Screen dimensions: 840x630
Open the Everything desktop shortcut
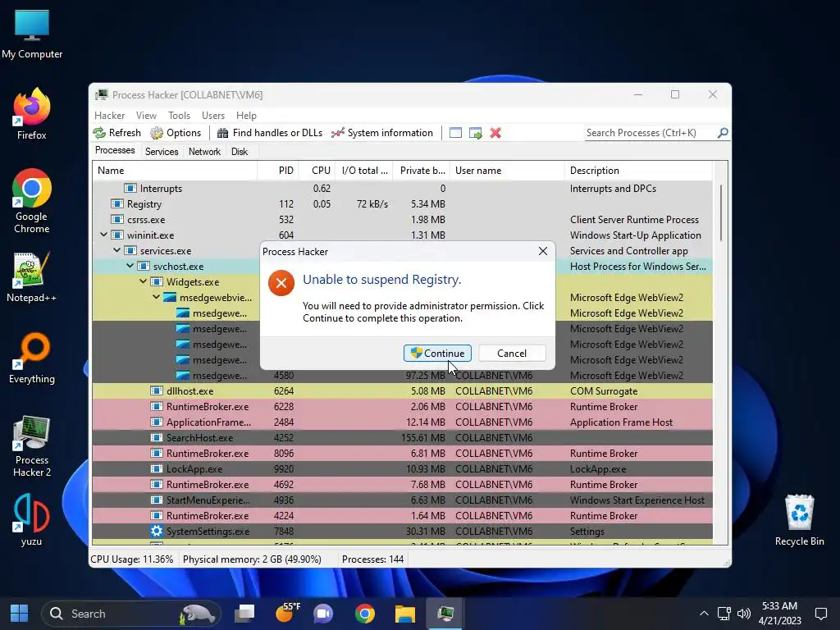tap(32, 358)
